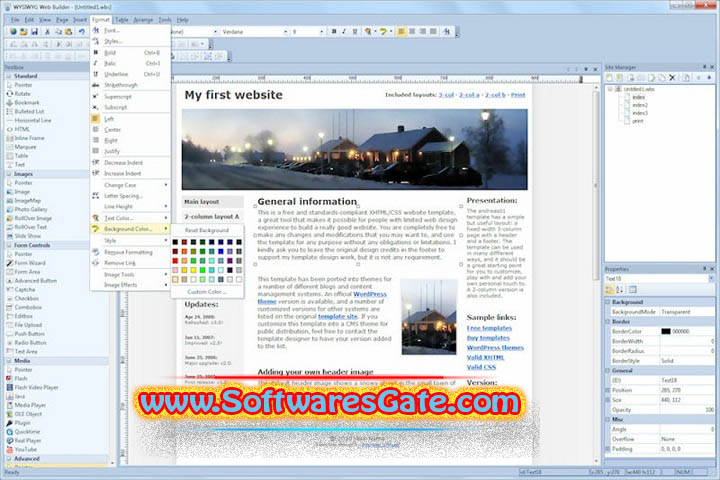Choose Remove Formatting from the Format menu
The height and width of the screenshot is (480, 720).
[131, 252]
